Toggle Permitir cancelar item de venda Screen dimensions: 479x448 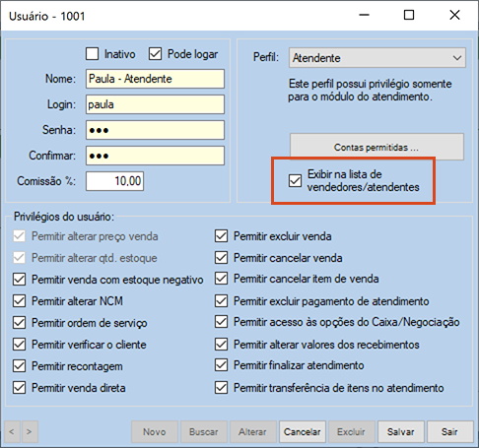click(221, 279)
